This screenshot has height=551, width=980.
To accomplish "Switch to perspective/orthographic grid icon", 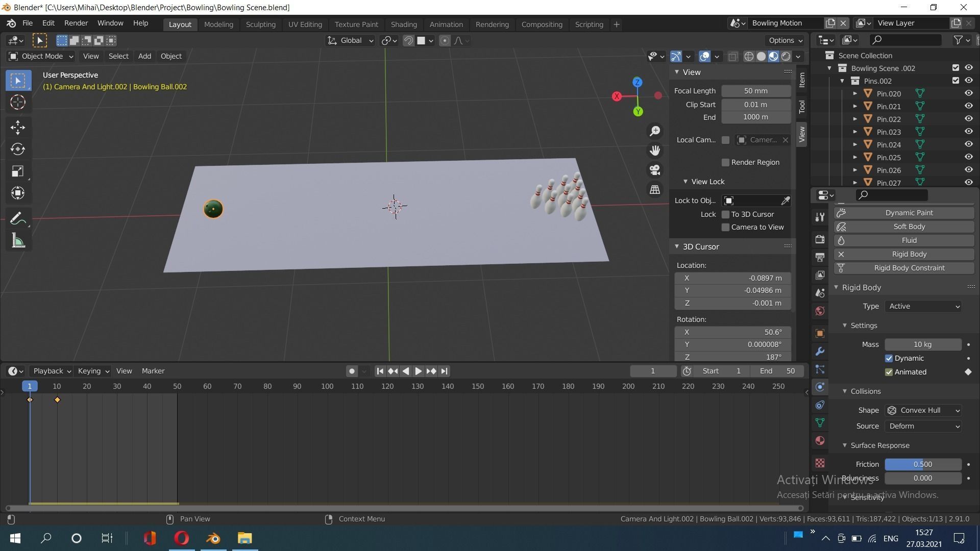I will (655, 190).
